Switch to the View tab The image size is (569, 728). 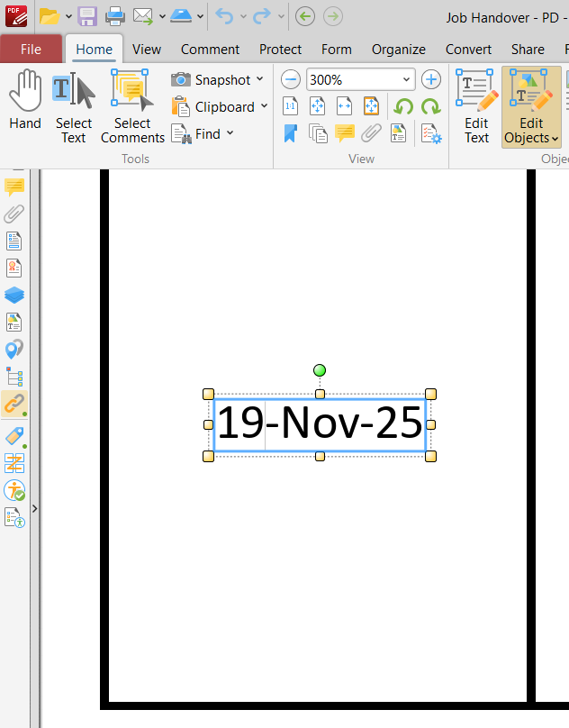[147, 50]
